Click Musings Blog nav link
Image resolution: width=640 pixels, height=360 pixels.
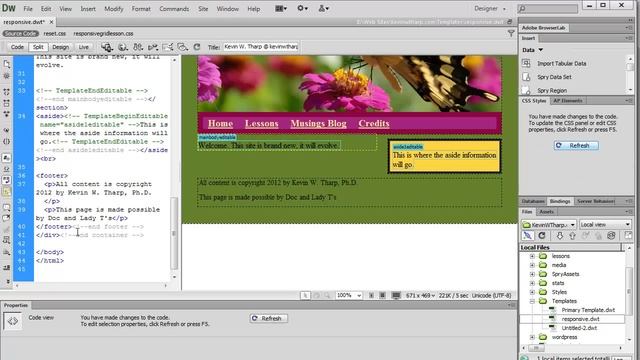tap(318, 124)
